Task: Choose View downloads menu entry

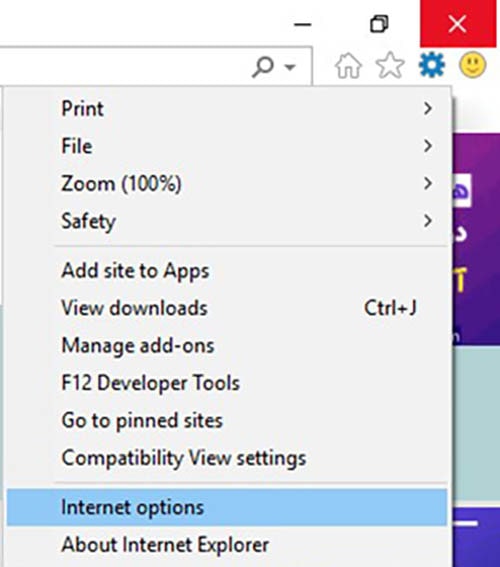Action: (x=227, y=308)
